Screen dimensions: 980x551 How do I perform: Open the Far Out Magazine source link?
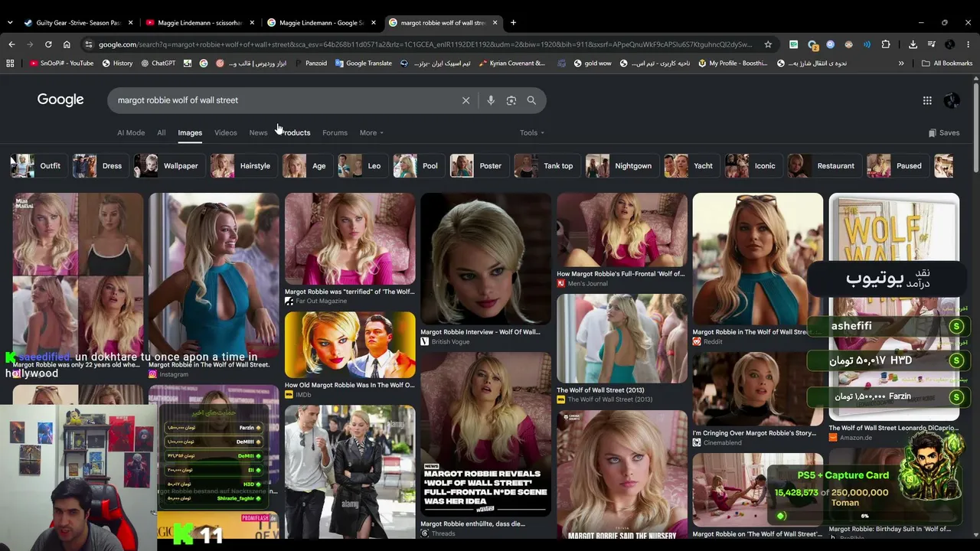(321, 302)
